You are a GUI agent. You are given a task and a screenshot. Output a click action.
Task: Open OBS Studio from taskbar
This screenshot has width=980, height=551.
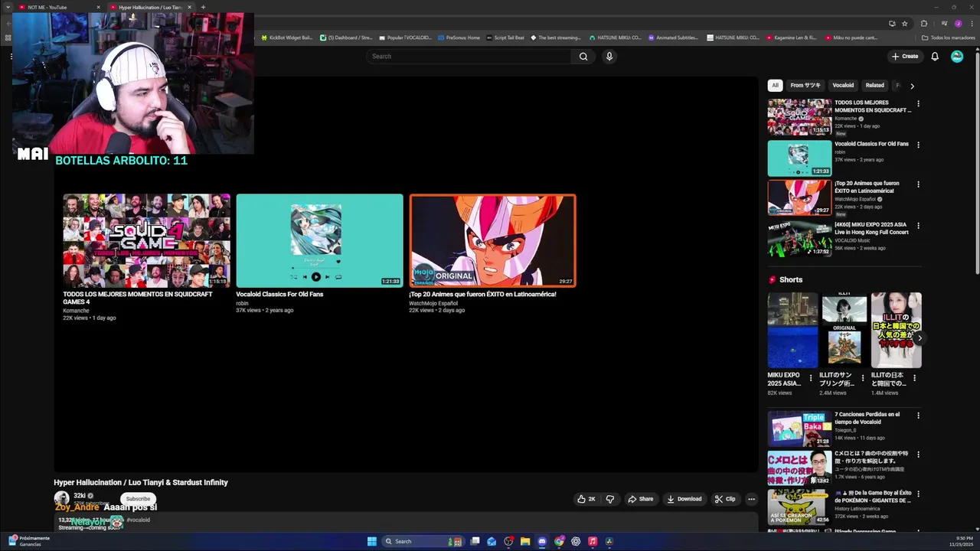(x=508, y=541)
